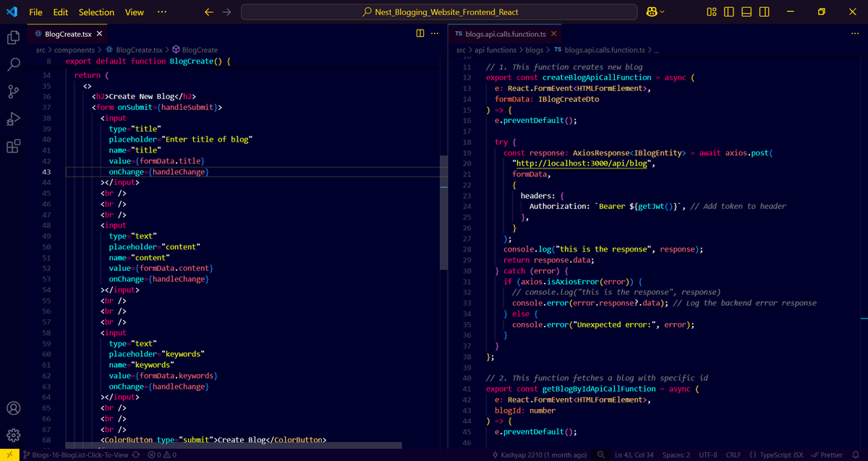Open the Explorer view in activity bar
This screenshot has height=461, width=868.
[13, 38]
